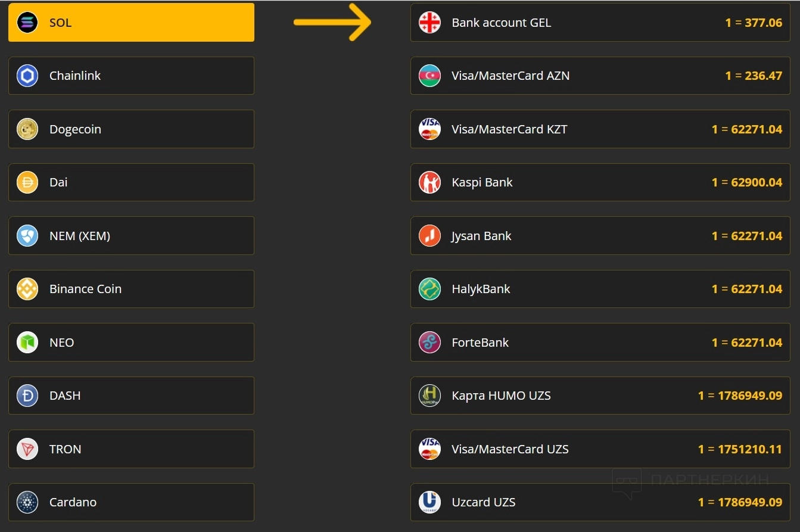Click the Kaspi Bank red icon
This screenshot has height=532, width=800.
click(429, 182)
